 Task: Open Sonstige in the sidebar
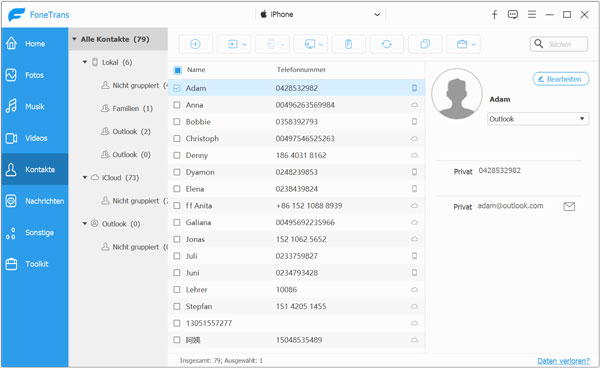click(x=35, y=233)
